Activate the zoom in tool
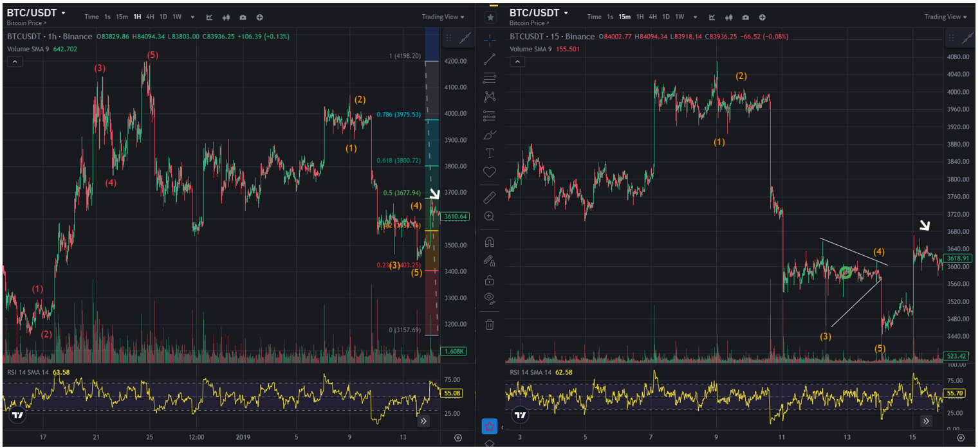Viewport: 980px width, 448px height. [490, 217]
